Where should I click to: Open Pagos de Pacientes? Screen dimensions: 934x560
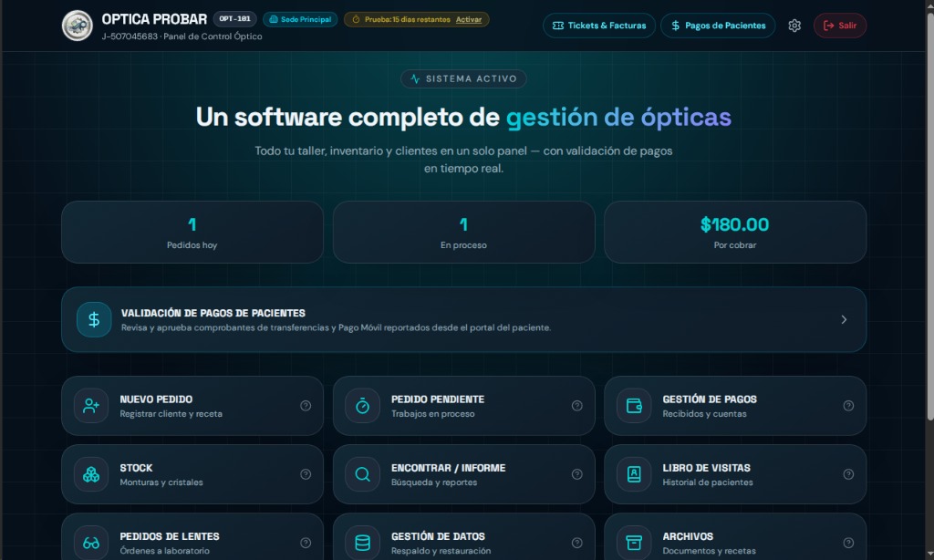coord(718,26)
